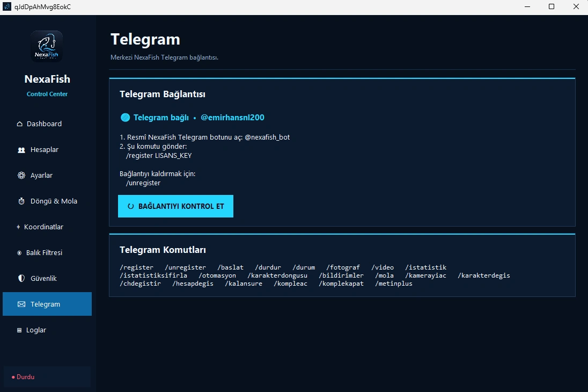Click the /metinplus command
The image size is (588, 392).
coord(393,284)
